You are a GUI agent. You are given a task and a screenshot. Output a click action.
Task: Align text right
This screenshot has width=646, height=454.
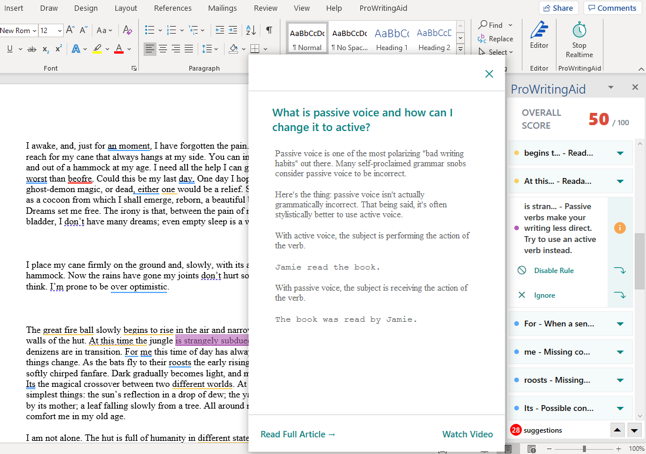176,49
